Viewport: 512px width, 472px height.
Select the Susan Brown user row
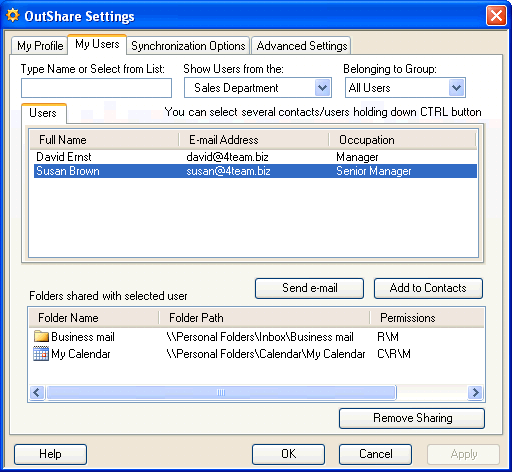[255, 171]
